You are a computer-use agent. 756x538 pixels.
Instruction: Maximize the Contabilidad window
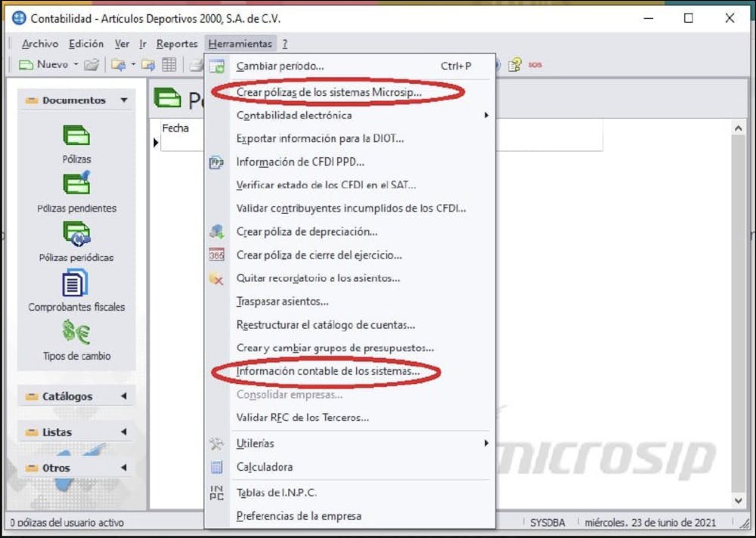pyautogui.click(x=689, y=18)
